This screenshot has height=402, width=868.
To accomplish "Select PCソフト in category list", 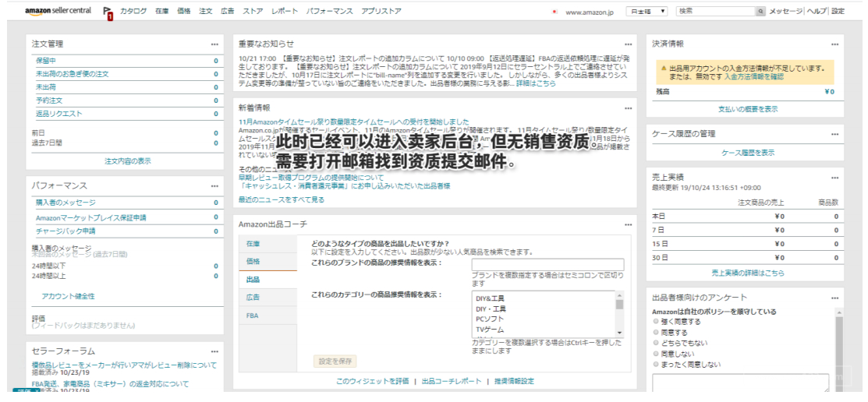I will click(x=491, y=319).
